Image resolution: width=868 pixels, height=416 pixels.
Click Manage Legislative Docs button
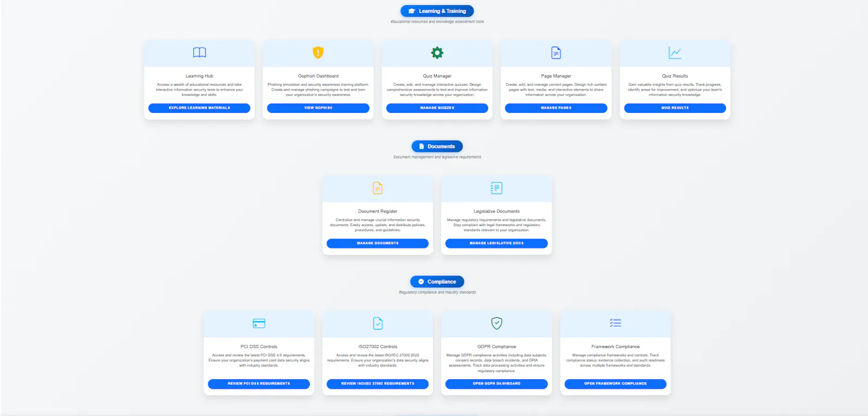coord(496,244)
